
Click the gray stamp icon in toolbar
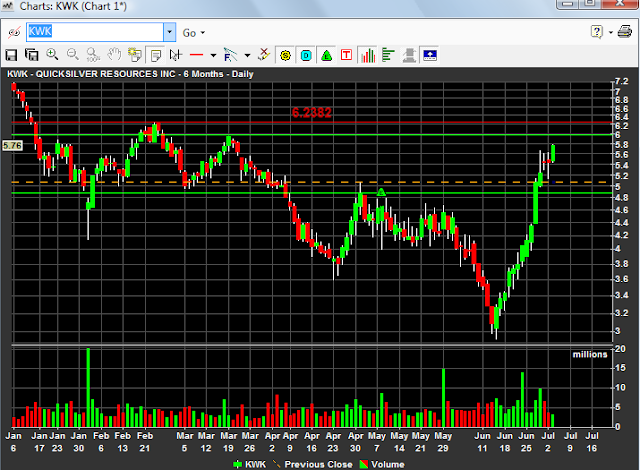point(409,55)
